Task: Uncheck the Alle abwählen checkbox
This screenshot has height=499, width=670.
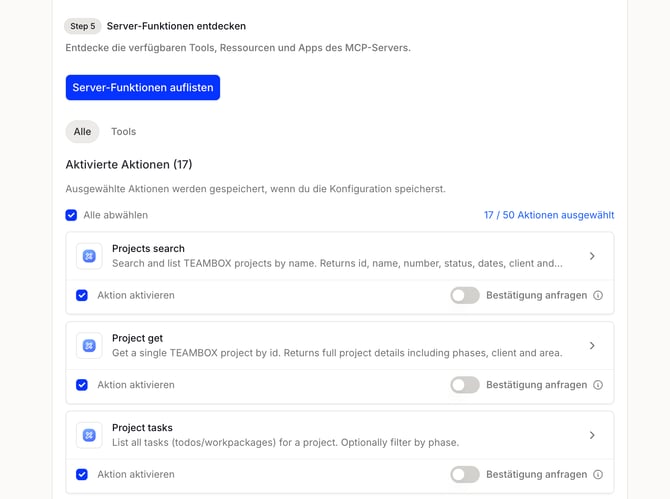Action: pos(71,215)
